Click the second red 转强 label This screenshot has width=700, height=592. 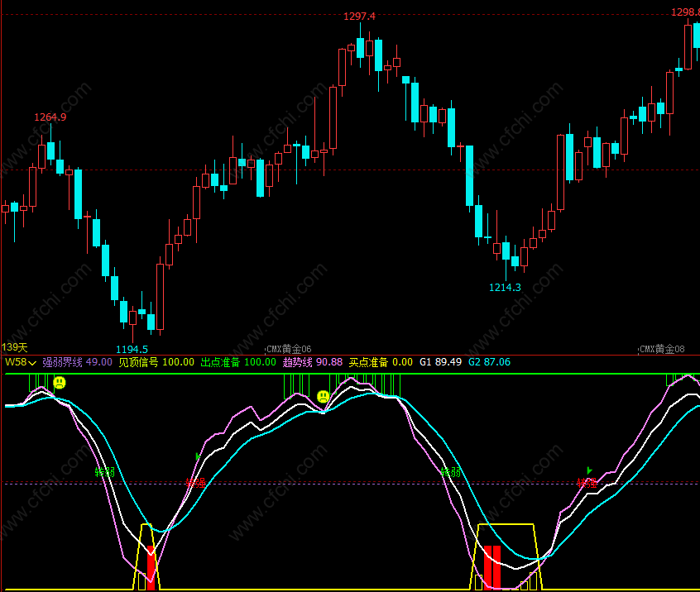coord(587,483)
